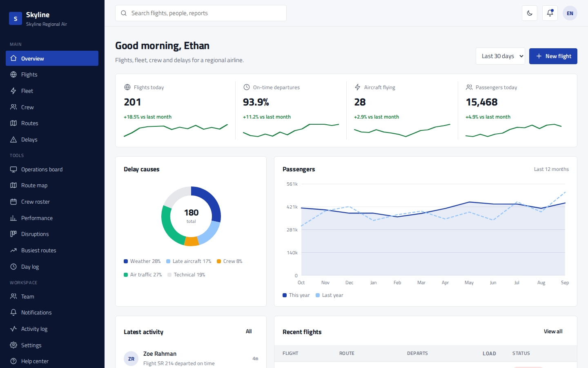Click the Aircraft flying bolt icon
This screenshot has width=588, height=368.
click(358, 87)
